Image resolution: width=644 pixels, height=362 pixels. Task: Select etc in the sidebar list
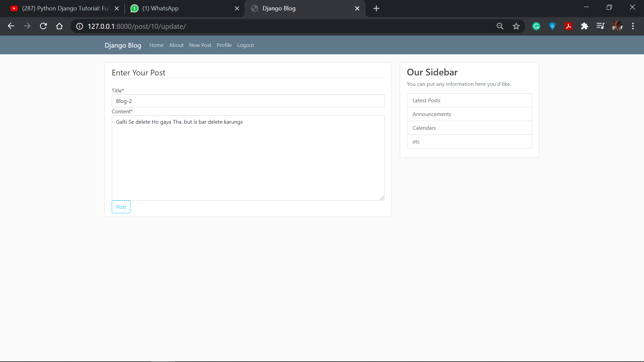click(x=469, y=141)
